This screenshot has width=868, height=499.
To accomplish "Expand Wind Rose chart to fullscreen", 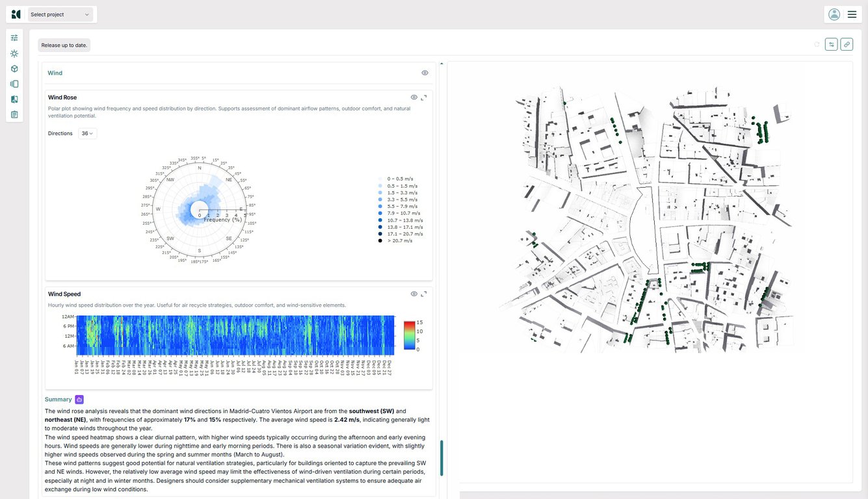I will (424, 97).
